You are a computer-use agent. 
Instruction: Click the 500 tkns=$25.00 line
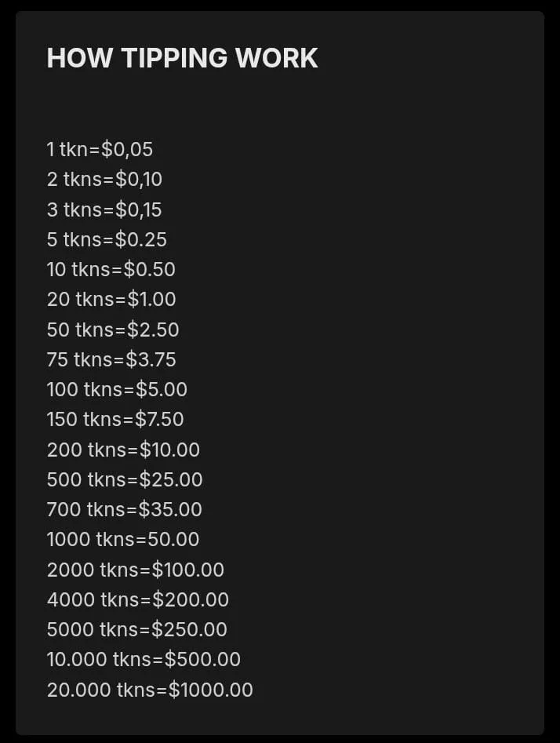click(125, 479)
